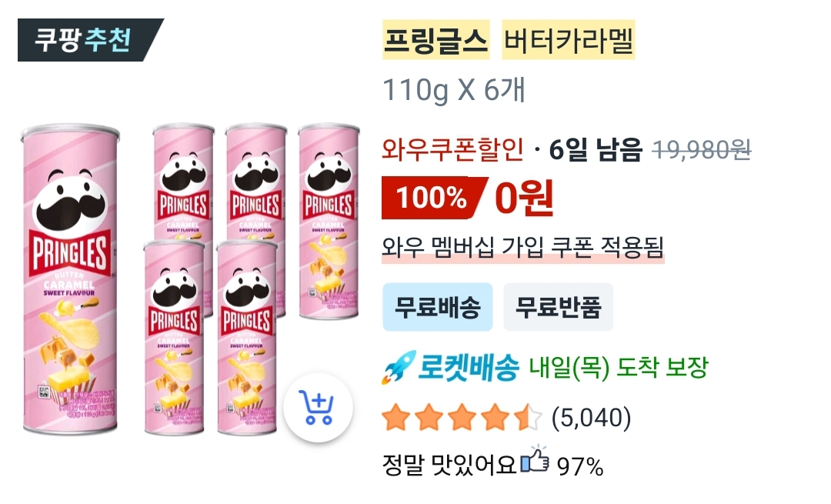
Task: Tap the red 100% discount badge
Action: coord(433,198)
